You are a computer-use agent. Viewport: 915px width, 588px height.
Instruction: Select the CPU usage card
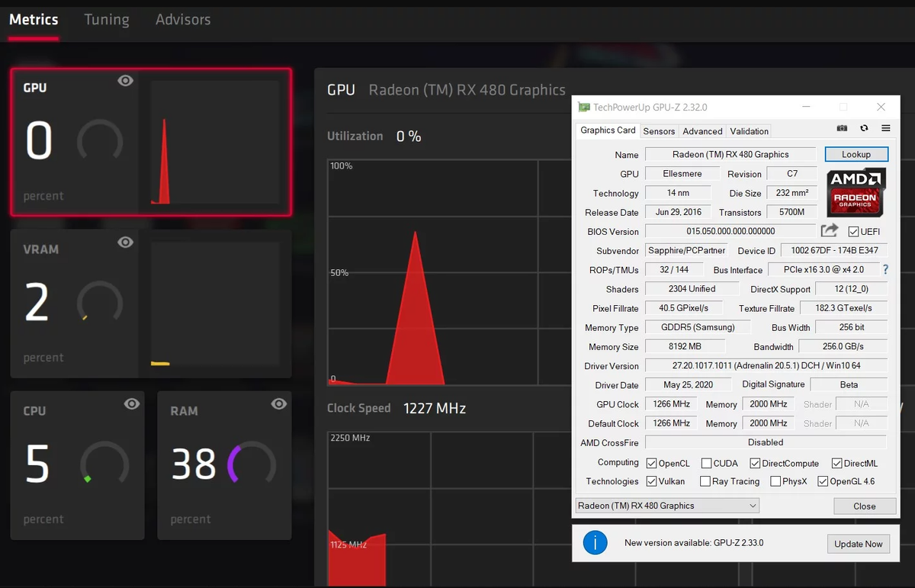[78, 466]
